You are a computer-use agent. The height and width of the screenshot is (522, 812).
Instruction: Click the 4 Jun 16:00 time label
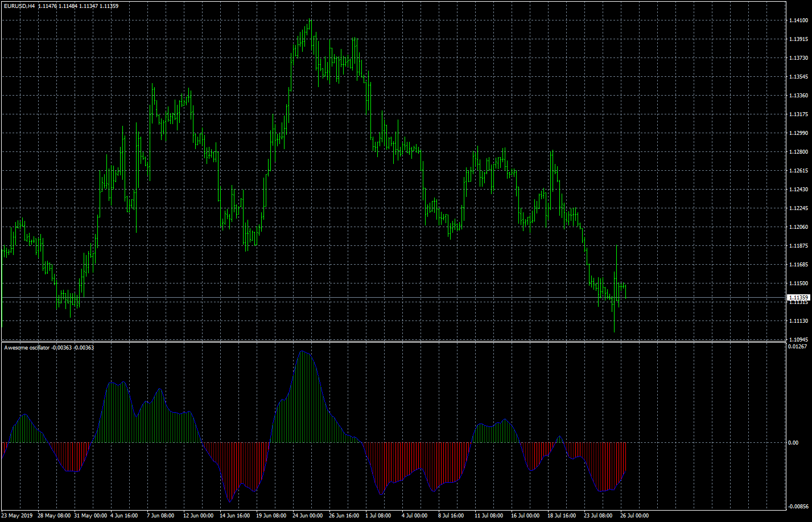point(124,516)
